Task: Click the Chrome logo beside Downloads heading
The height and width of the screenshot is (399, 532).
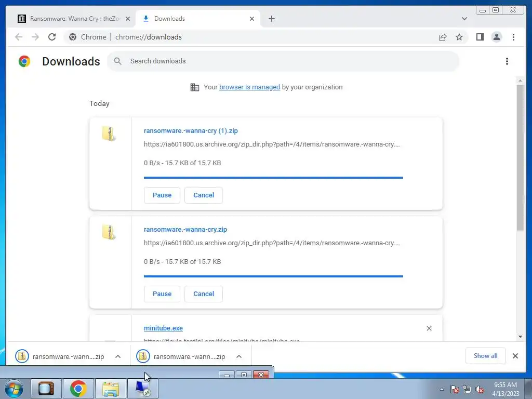Action: [24, 61]
